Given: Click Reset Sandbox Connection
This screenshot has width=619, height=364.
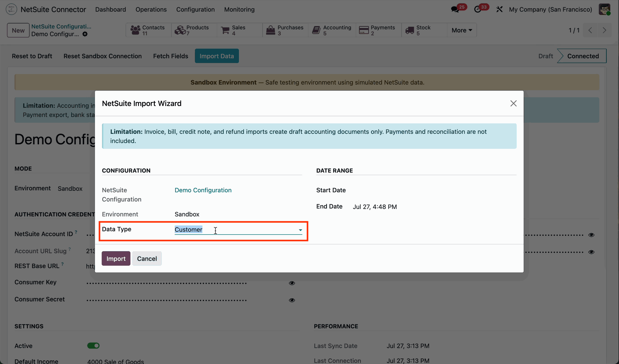Looking at the screenshot, I should [x=103, y=56].
